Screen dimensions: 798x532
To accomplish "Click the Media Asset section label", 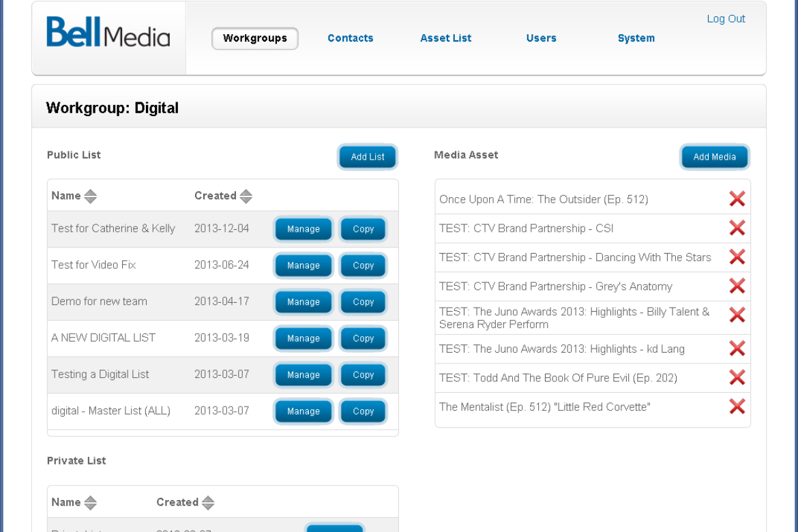I will pos(466,155).
